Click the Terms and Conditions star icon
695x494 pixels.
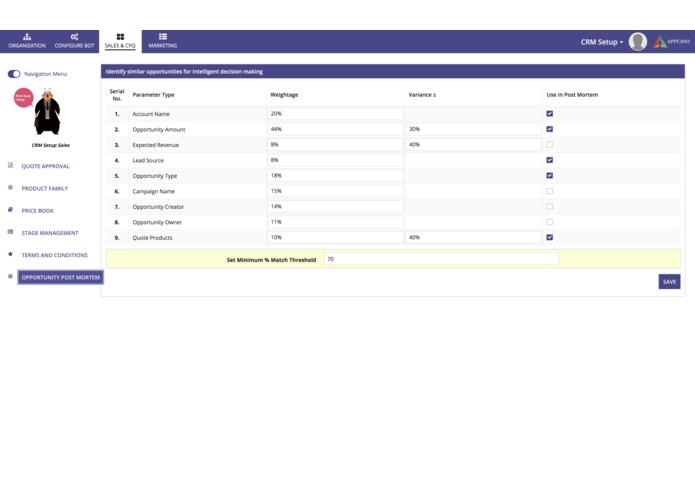[10, 254]
